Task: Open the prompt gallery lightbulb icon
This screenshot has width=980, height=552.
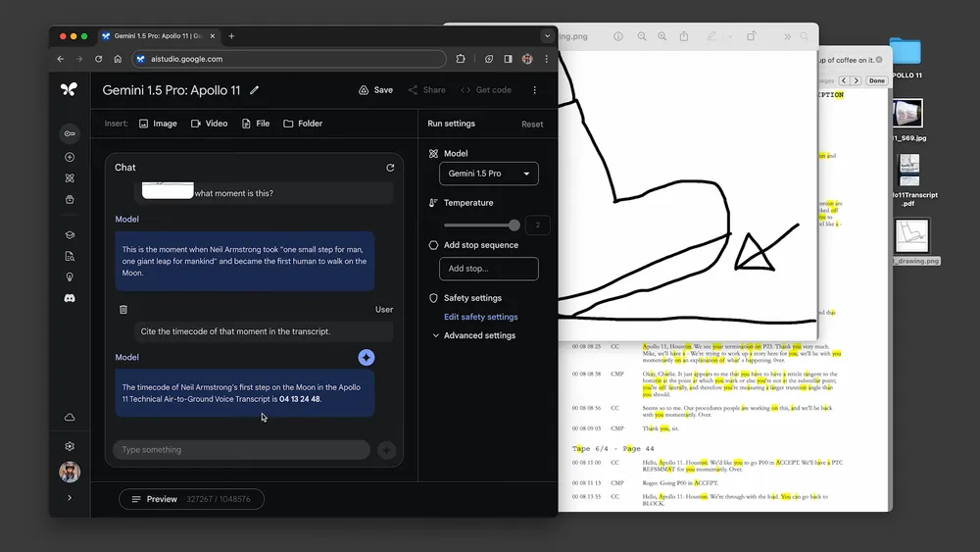Action: [70, 276]
